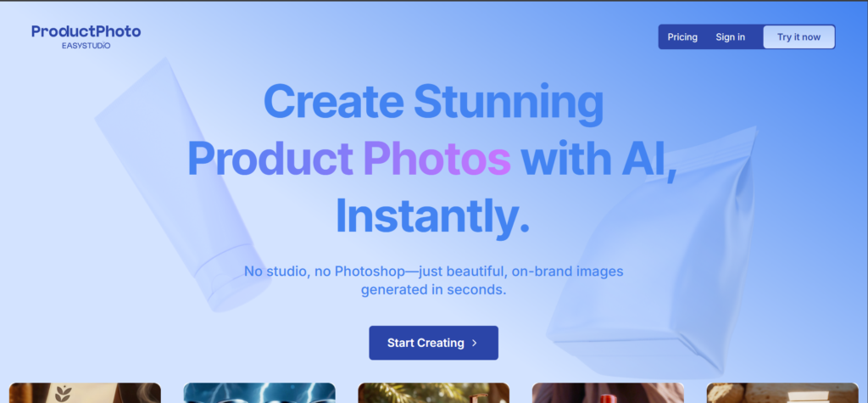Click the with AI headline text
The height and width of the screenshot is (403, 868).
point(599,160)
